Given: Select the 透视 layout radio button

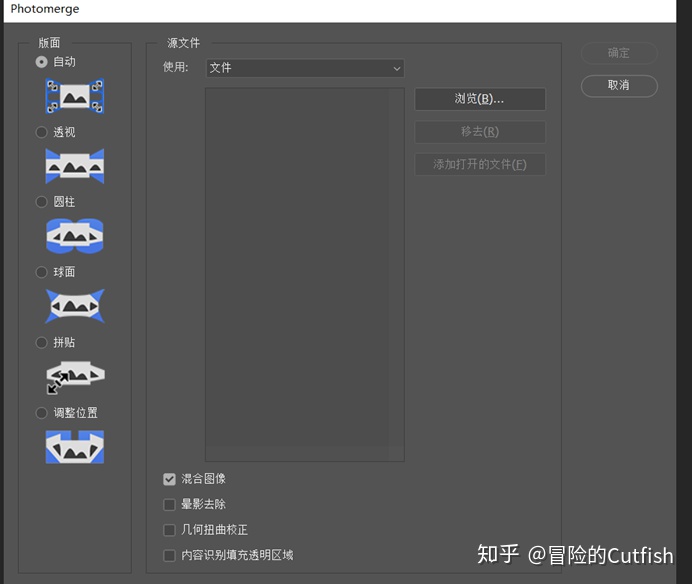Looking at the screenshot, I should click(41, 132).
